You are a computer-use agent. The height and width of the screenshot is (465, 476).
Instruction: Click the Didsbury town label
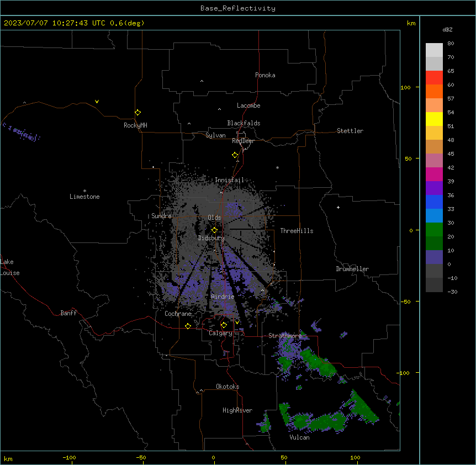coord(211,238)
